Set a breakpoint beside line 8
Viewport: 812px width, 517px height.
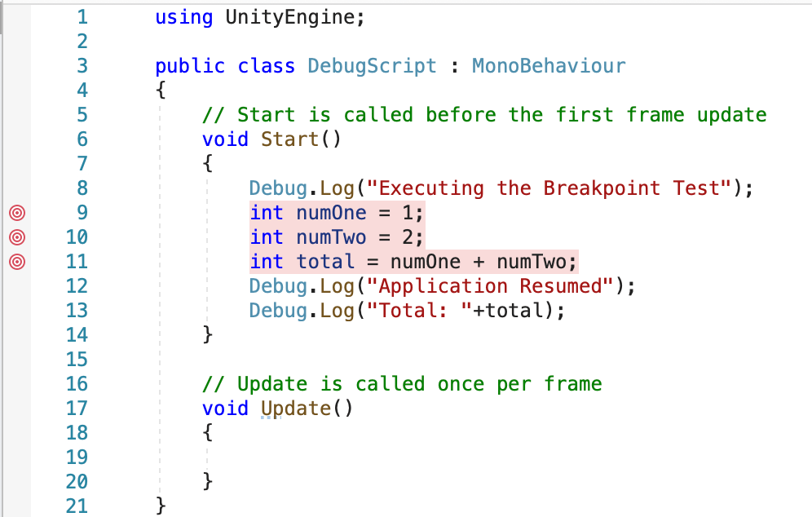click(16, 188)
